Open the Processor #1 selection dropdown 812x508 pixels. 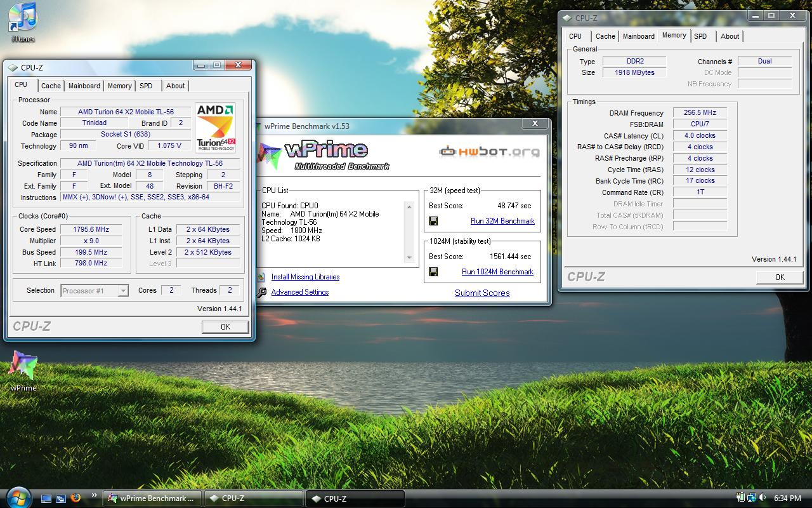[x=95, y=291]
